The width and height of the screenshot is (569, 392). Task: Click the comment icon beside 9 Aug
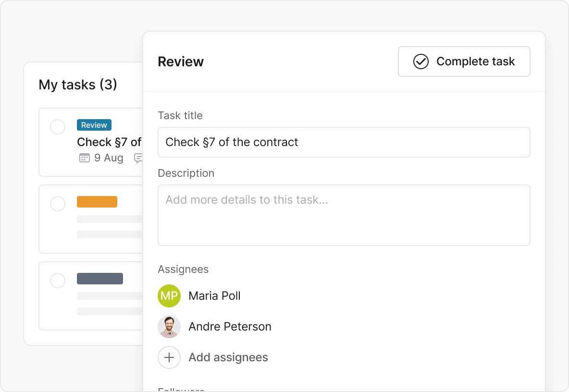pyautogui.click(x=139, y=158)
